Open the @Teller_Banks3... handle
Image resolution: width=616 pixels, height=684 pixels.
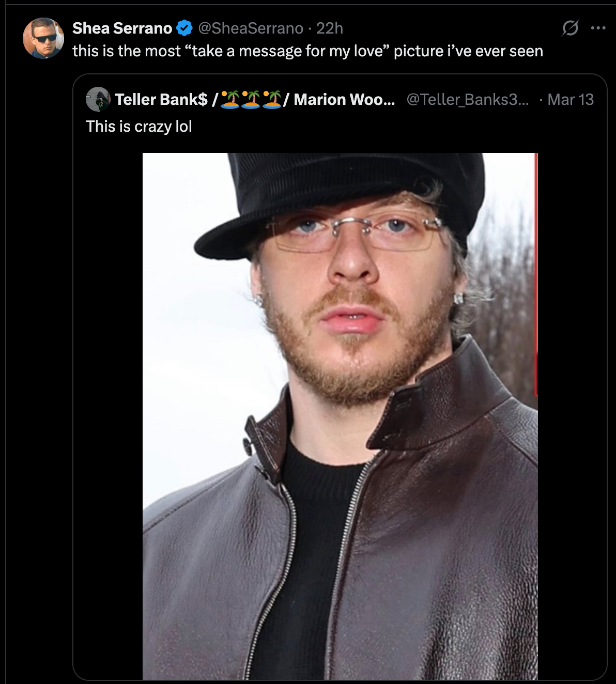coord(468,99)
